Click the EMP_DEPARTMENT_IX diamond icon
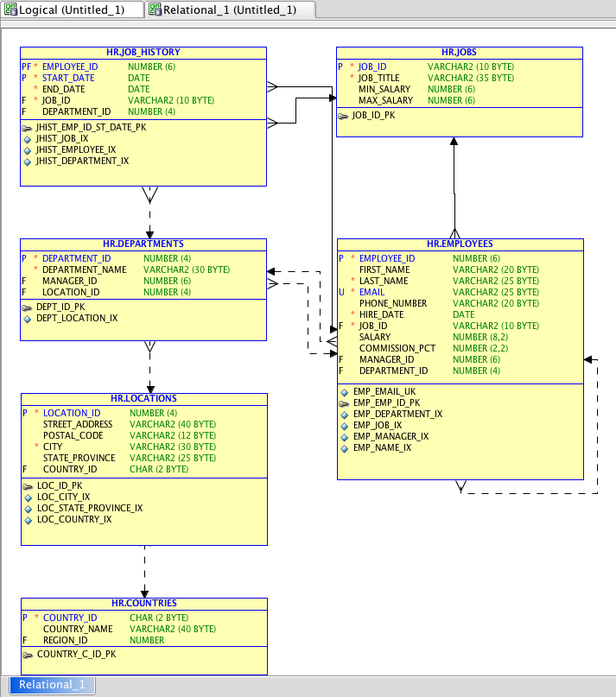Screen dimensions: 616x697 [344, 415]
